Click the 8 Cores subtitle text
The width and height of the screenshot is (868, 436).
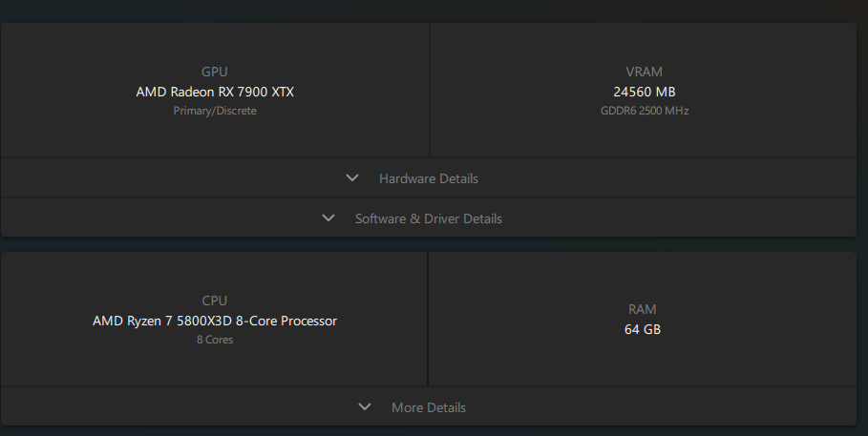point(215,340)
